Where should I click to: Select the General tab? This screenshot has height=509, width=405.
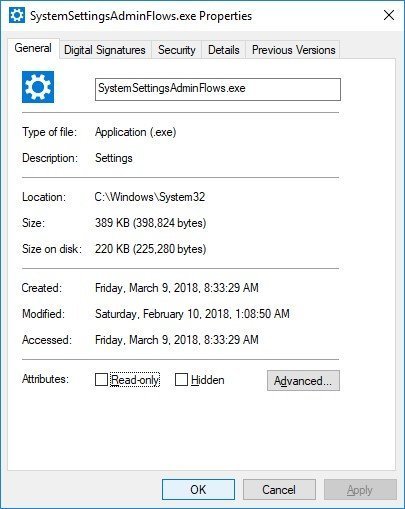(x=33, y=48)
